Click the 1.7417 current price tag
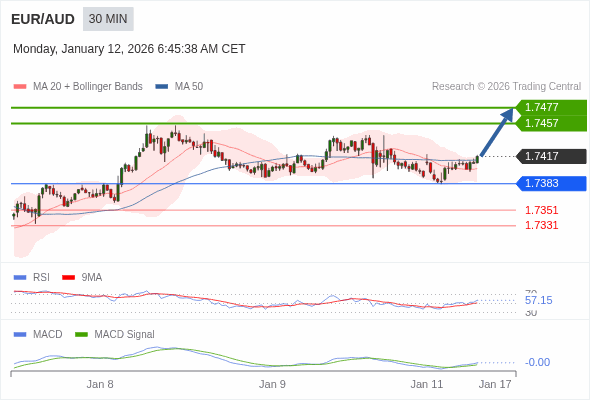Screen dimensions: 590x400 click(x=551, y=156)
